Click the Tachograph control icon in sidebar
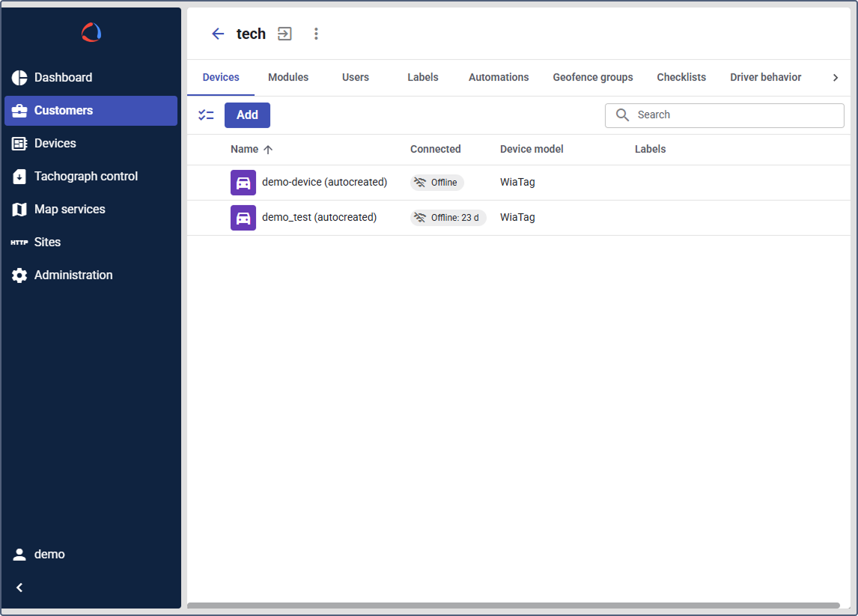 coord(19,177)
